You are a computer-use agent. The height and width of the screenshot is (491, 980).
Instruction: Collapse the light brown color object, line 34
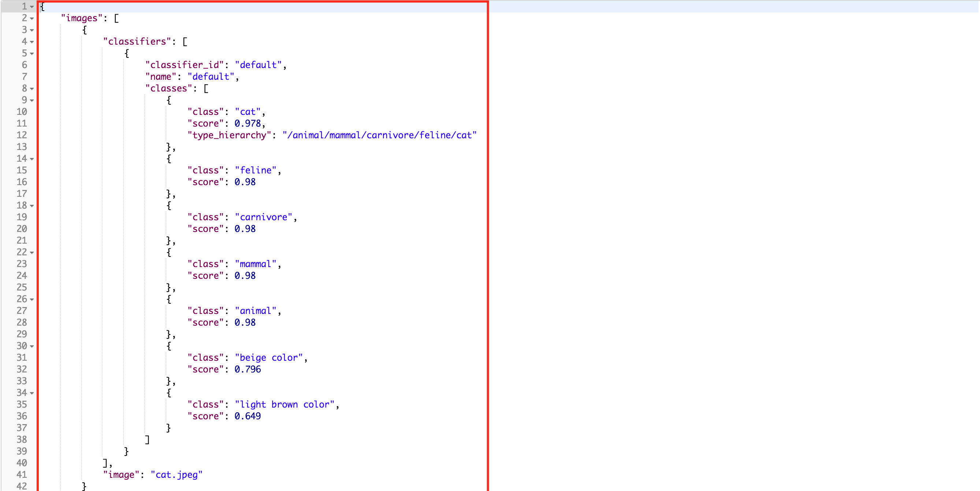tap(32, 393)
